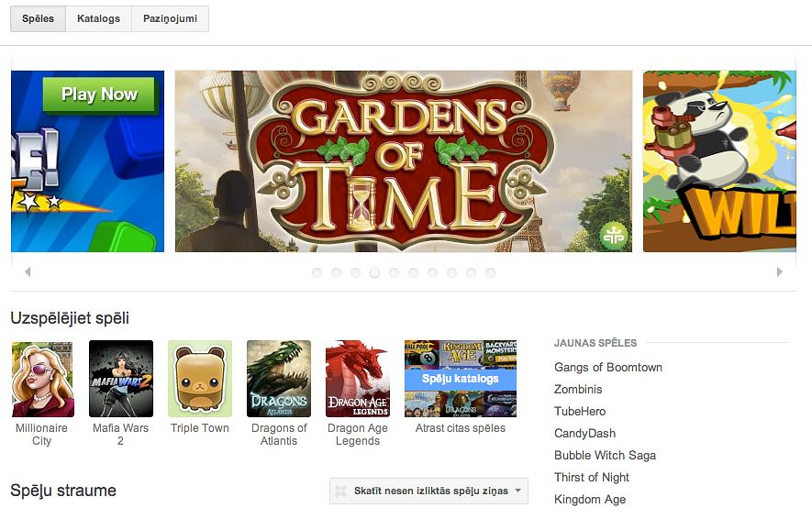The height and width of the screenshot is (530, 812).
Task: Open the Spēļu katalogs thumbnail
Action: pyautogui.click(x=461, y=379)
